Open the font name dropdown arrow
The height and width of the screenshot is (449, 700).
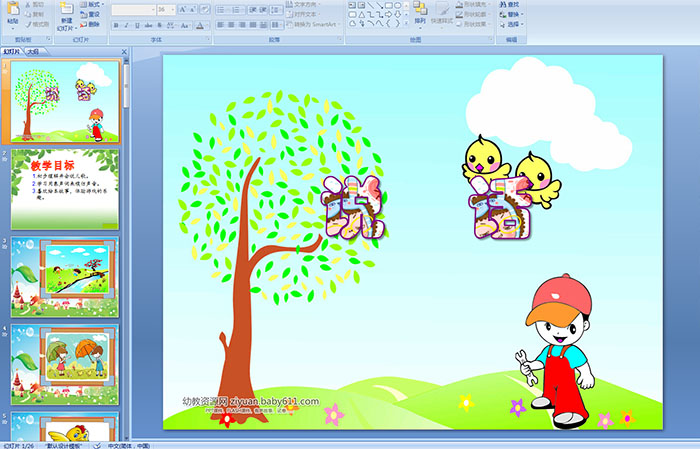[154, 9]
